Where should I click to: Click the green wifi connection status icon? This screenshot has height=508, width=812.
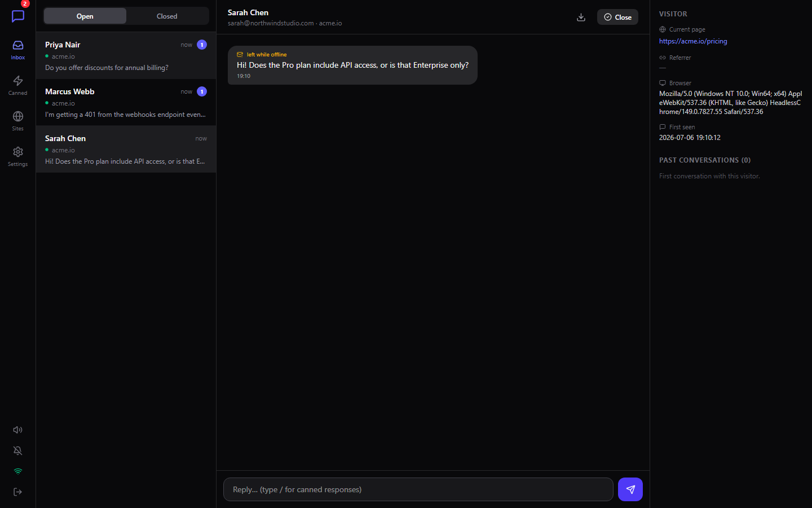click(18, 471)
